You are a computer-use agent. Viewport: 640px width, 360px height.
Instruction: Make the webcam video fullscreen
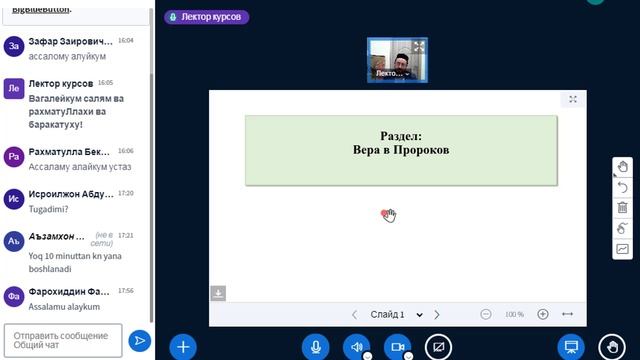point(419,47)
